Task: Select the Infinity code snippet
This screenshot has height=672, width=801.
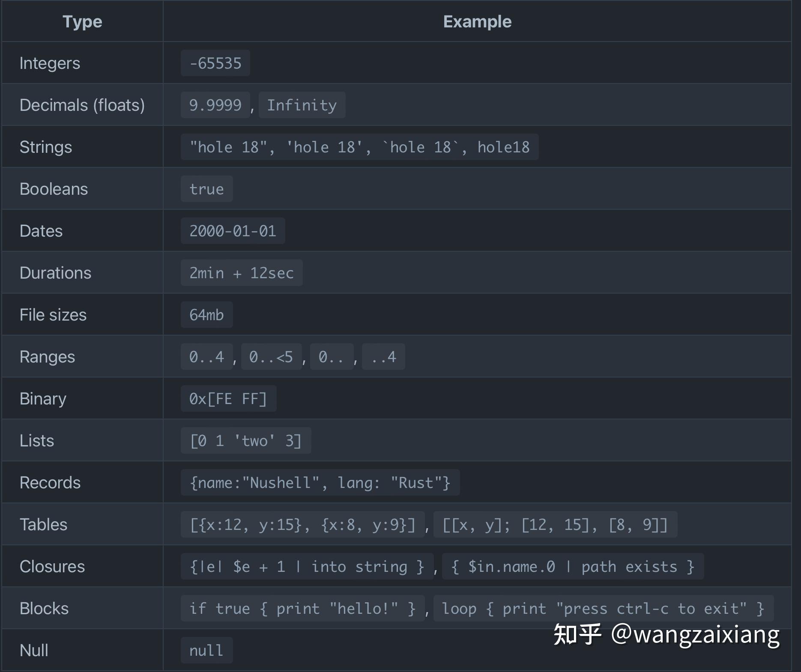Action: [x=302, y=105]
